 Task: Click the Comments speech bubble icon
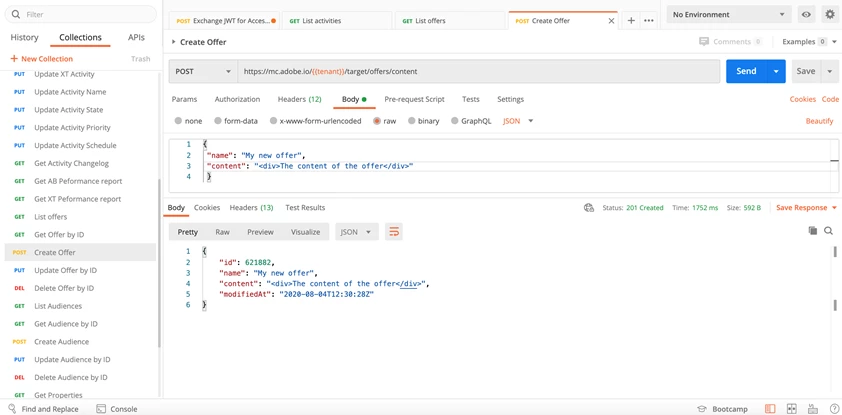(704, 41)
